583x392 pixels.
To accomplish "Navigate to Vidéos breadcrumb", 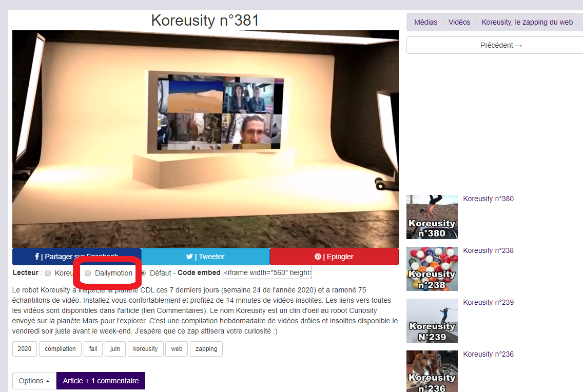I will click(x=459, y=22).
